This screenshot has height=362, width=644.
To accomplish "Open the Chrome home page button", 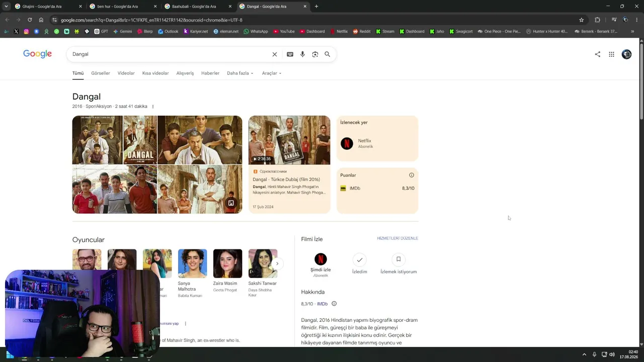I will tap(41, 20).
